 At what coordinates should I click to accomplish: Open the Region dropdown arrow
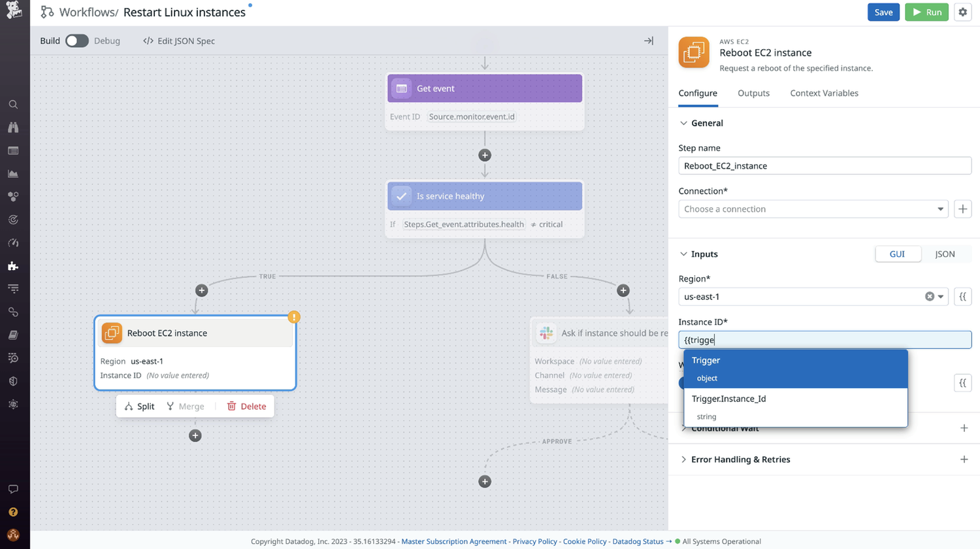[941, 297]
